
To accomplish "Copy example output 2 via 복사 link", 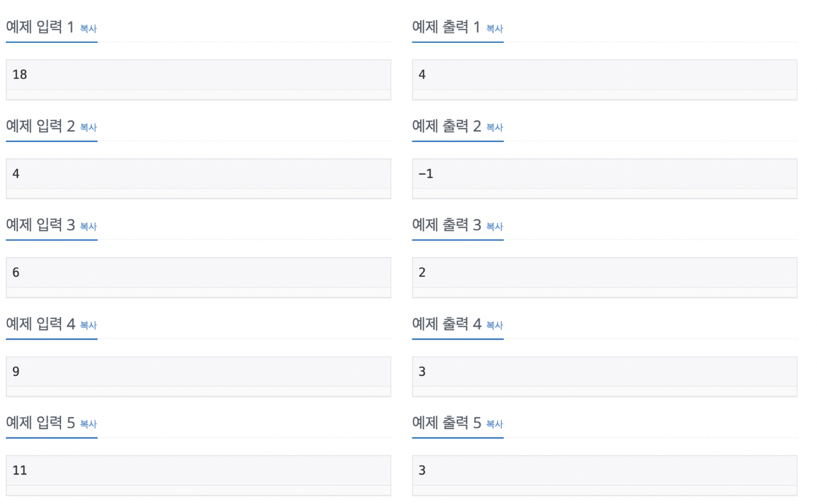I will (494, 127).
